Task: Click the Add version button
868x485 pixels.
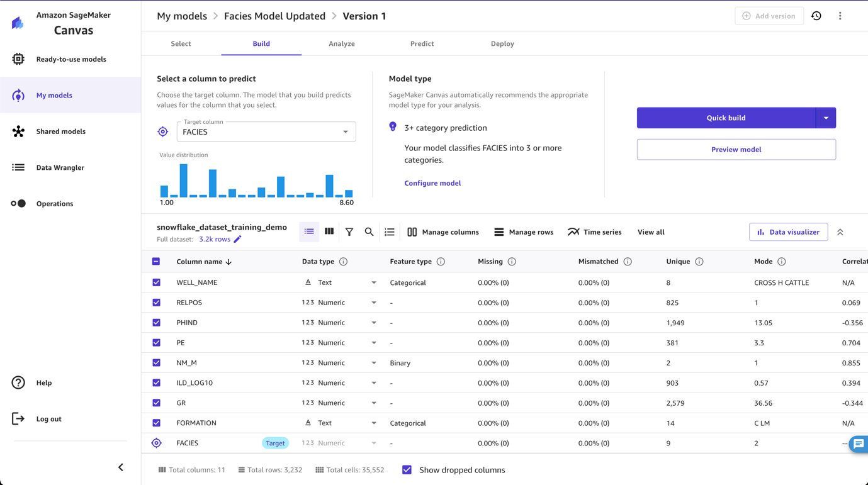Action: [769, 16]
